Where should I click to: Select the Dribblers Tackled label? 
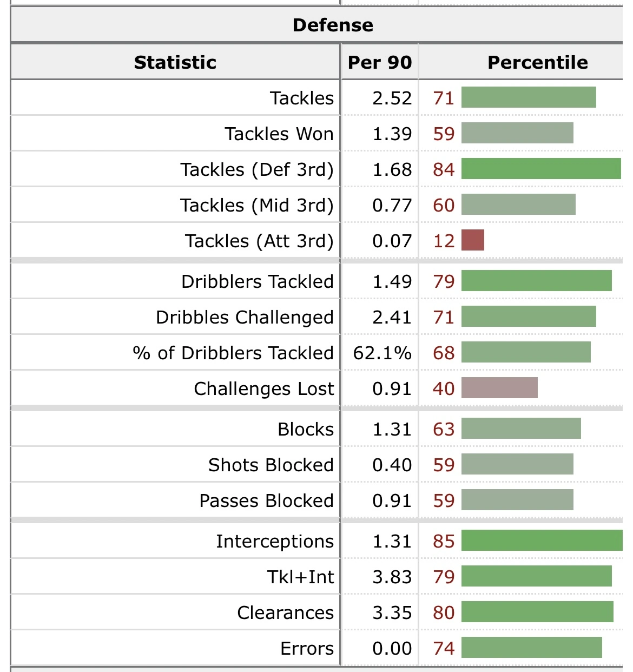point(258,281)
